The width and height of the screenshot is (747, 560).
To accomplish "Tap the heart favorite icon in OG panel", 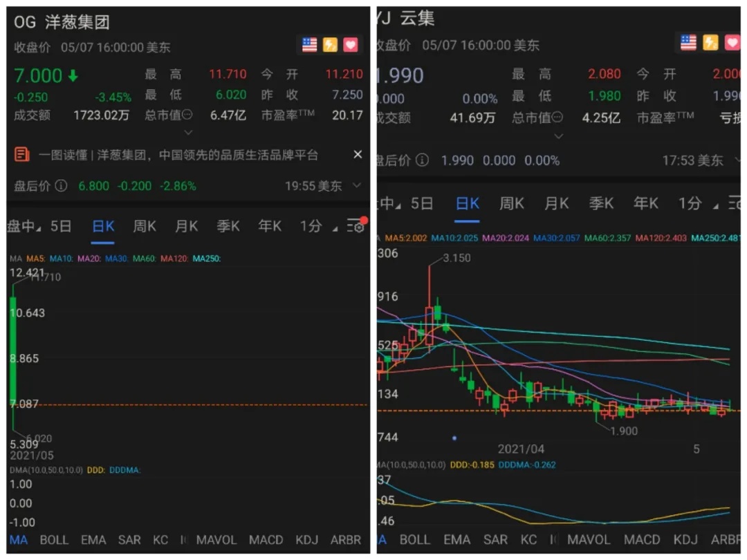I will [351, 45].
